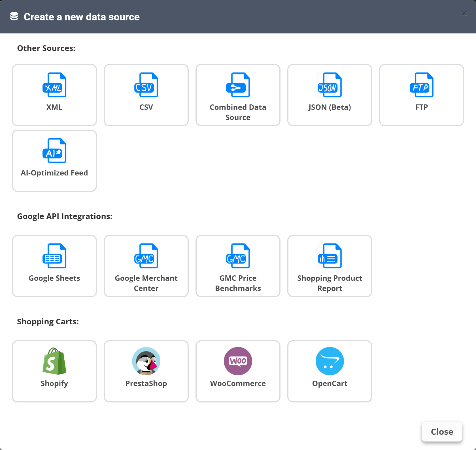This screenshot has height=450, width=476.
Task: Choose the PrestaShop puffin logo
Action: (x=146, y=361)
